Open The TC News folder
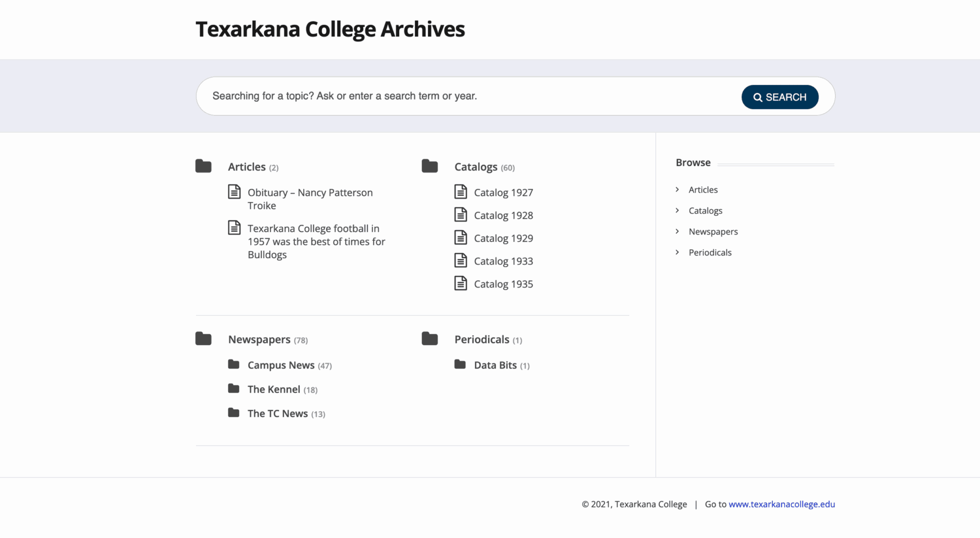The image size is (980, 538). [x=277, y=413]
